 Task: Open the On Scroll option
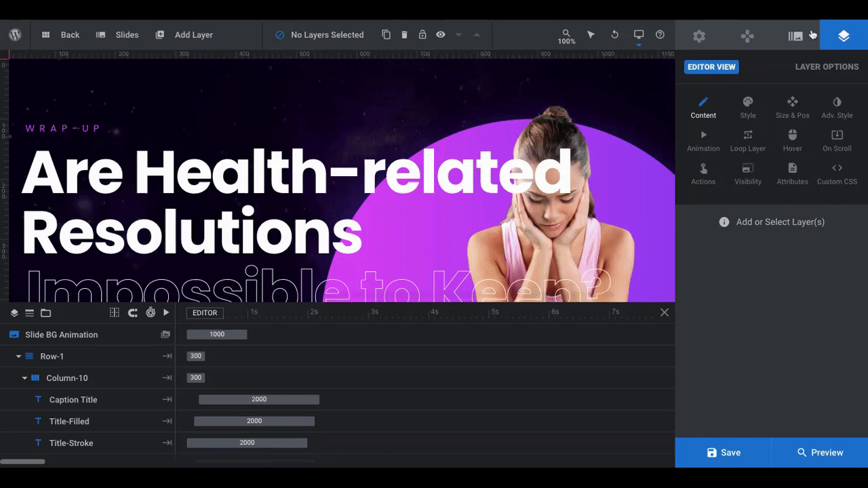click(837, 141)
